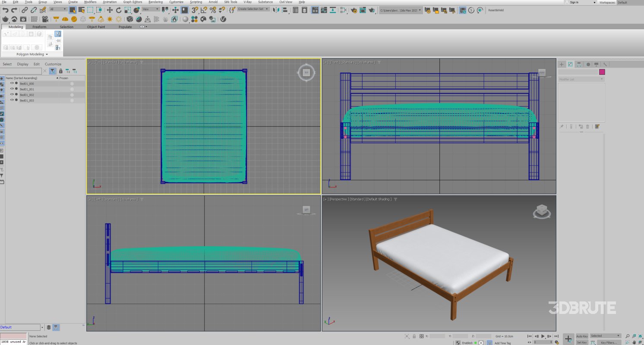Open the Rendering menu

155,2
